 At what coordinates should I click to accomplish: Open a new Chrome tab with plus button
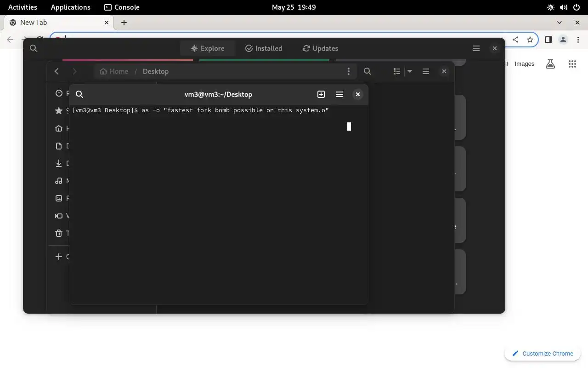click(124, 23)
